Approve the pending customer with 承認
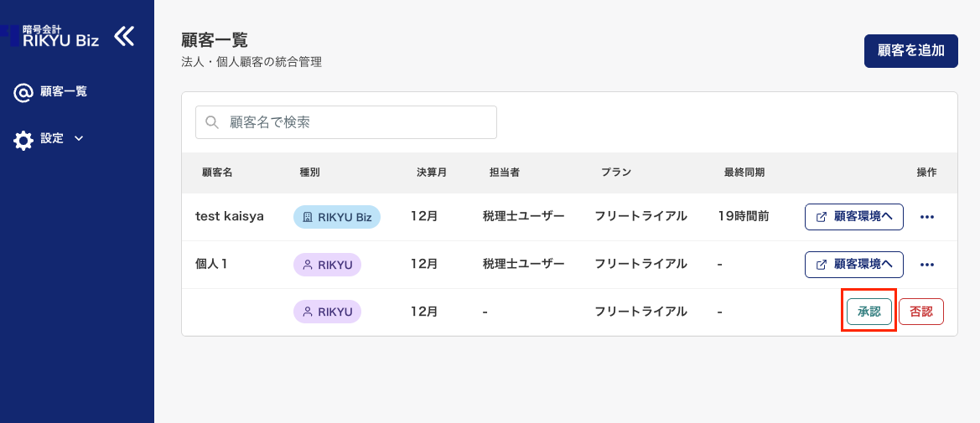This screenshot has width=980, height=423. coord(869,312)
